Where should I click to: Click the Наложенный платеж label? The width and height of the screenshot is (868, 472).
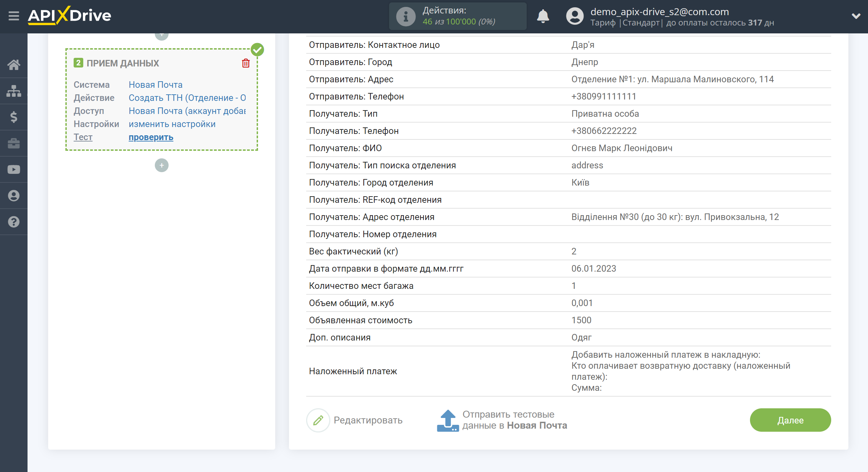(x=353, y=371)
